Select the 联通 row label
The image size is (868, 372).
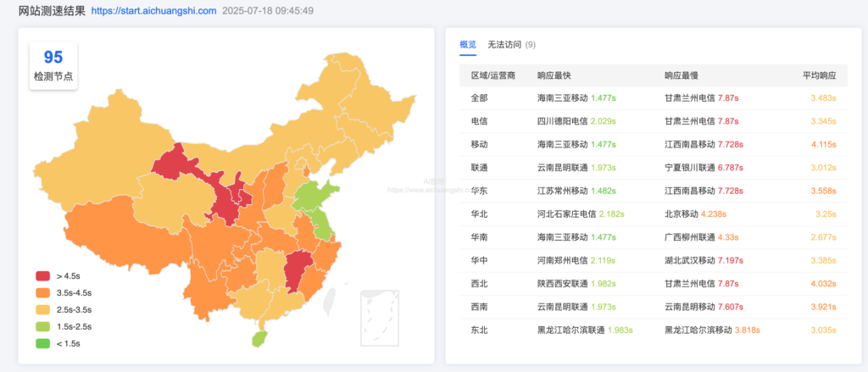[480, 168]
